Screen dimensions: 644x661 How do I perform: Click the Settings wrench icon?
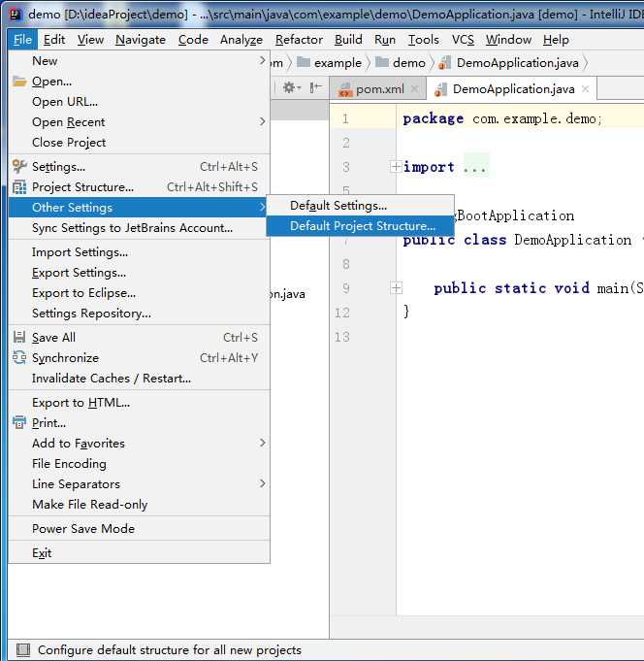(19, 167)
